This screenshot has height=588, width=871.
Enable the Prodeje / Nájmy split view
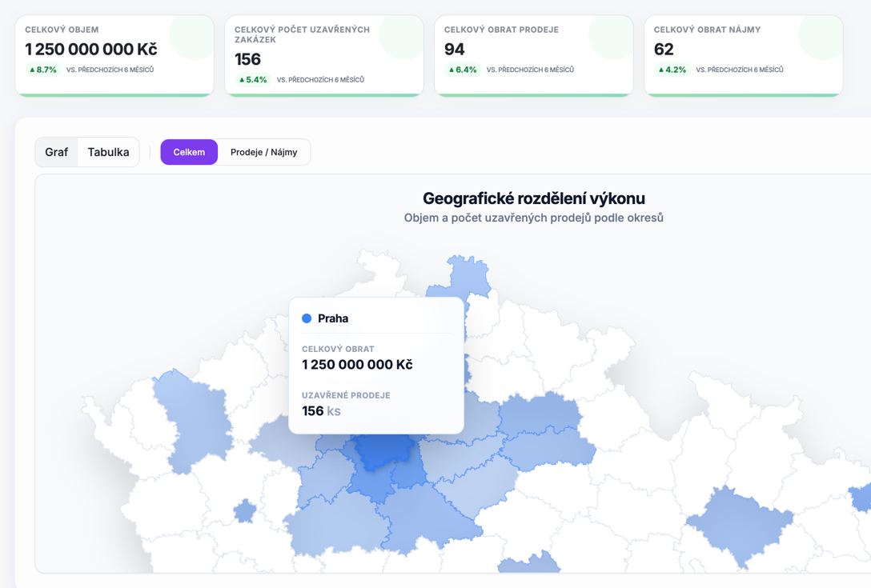coord(266,151)
